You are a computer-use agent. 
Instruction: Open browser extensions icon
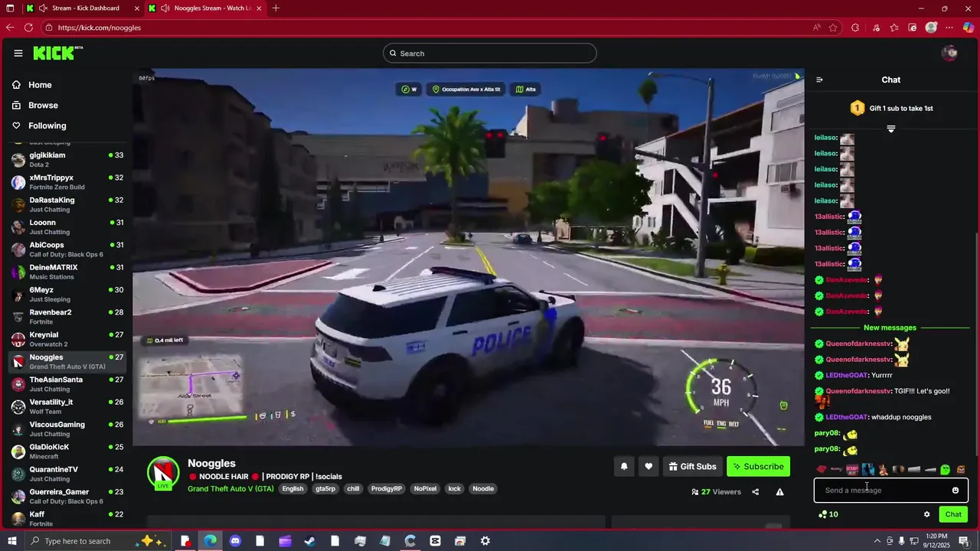pos(855,28)
